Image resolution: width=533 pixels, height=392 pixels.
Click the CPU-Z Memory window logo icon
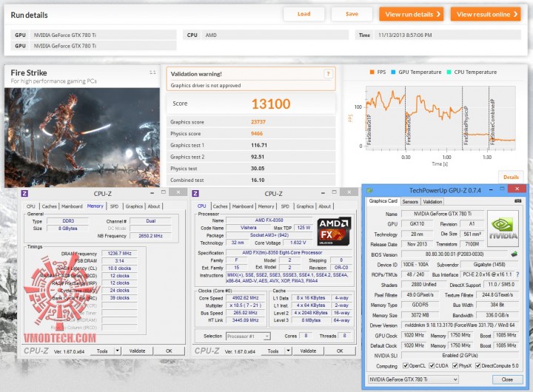click(24, 194)
